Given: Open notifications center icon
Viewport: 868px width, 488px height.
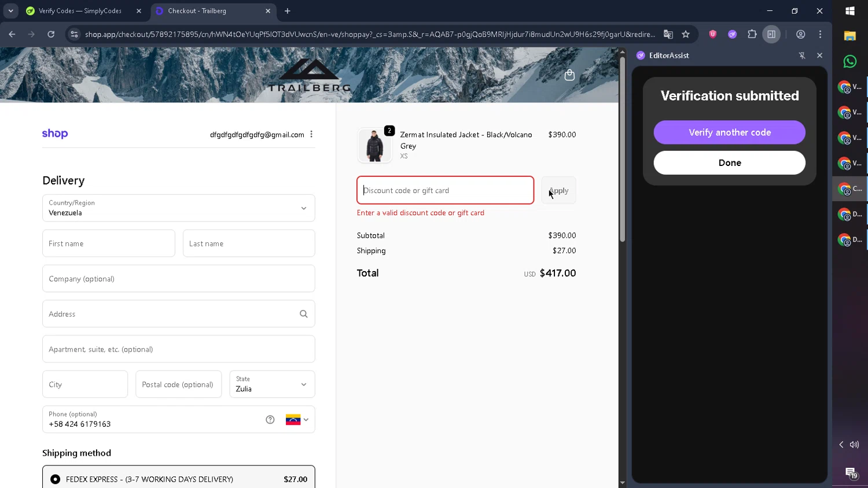Looking at the screenshot, I should (851, 473).
